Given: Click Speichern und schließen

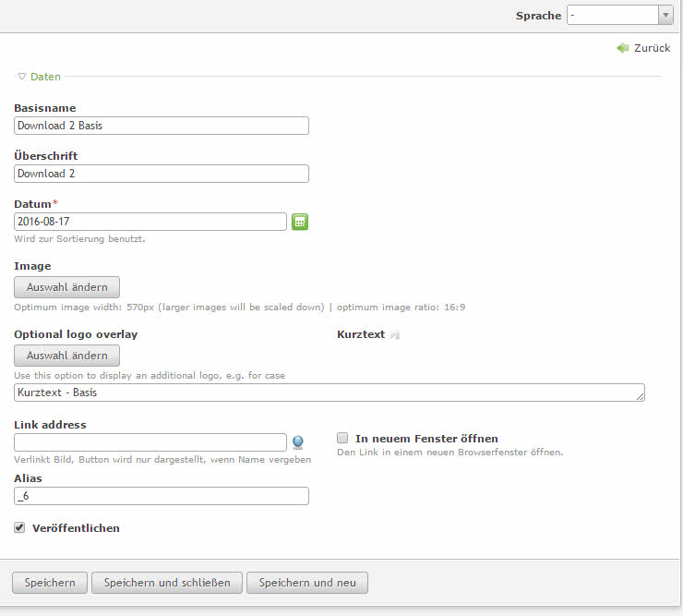Looking at the screenshot, I should pos(167,583).
